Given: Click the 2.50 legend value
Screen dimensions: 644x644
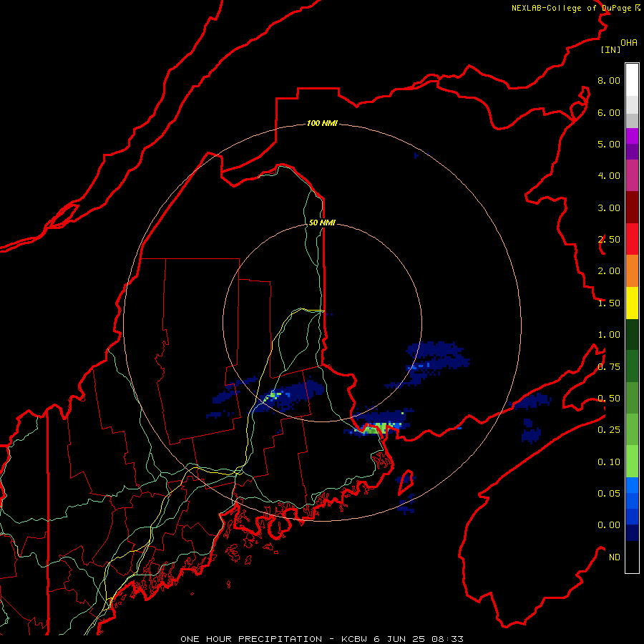Looking at the screenshot, I should click(609, 240).
